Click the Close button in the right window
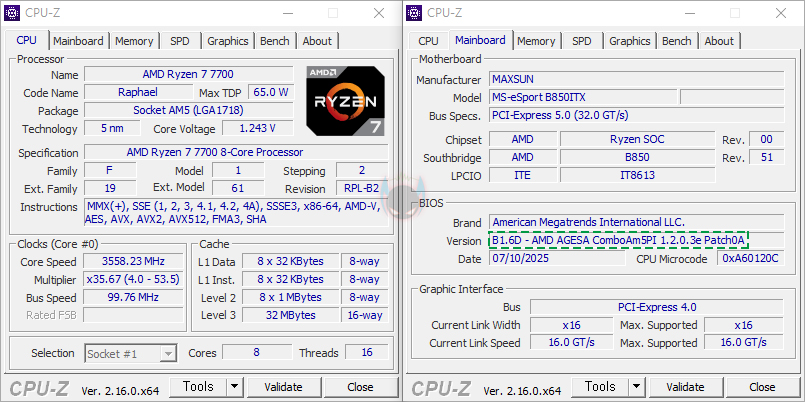805x402 pixels. point(762,387)
